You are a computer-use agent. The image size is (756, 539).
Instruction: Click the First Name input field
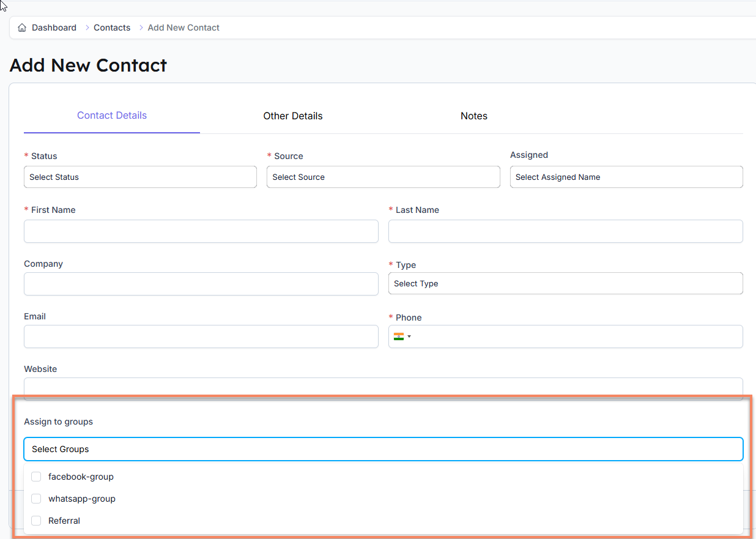point(201,231)
